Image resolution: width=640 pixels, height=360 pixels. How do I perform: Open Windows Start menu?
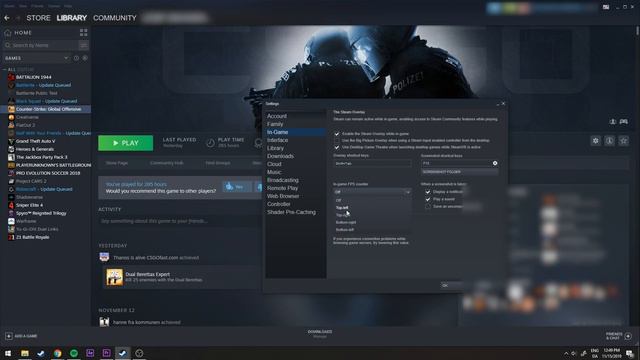pos(8,353)
